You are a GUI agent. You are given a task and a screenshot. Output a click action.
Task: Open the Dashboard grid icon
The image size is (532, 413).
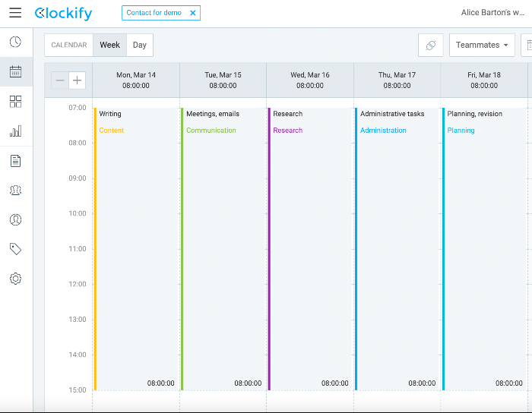pos(15,101)
